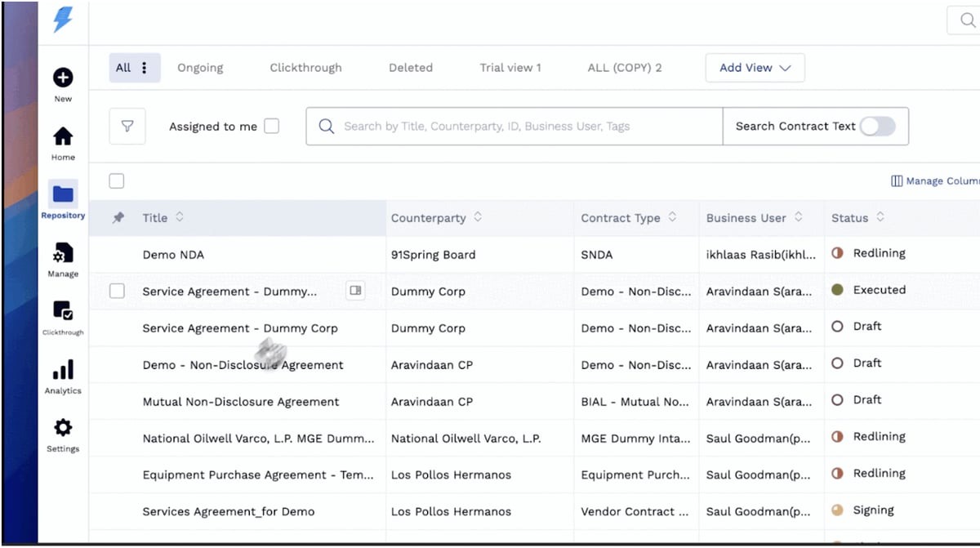The width and height of the screenshot is (980, 548).
Task: Toggle Search Contract Text switch
Action: [x=878, y=126]
